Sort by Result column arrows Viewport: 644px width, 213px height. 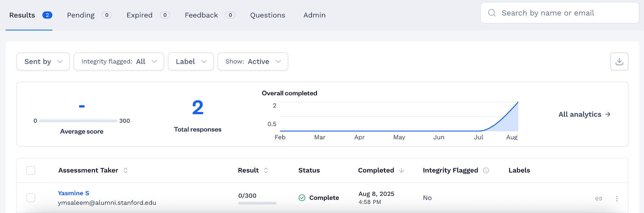click(266, 170)
